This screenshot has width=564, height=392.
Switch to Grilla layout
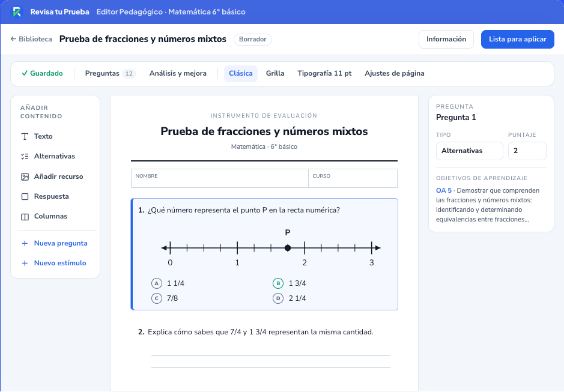tap(275, 73)
